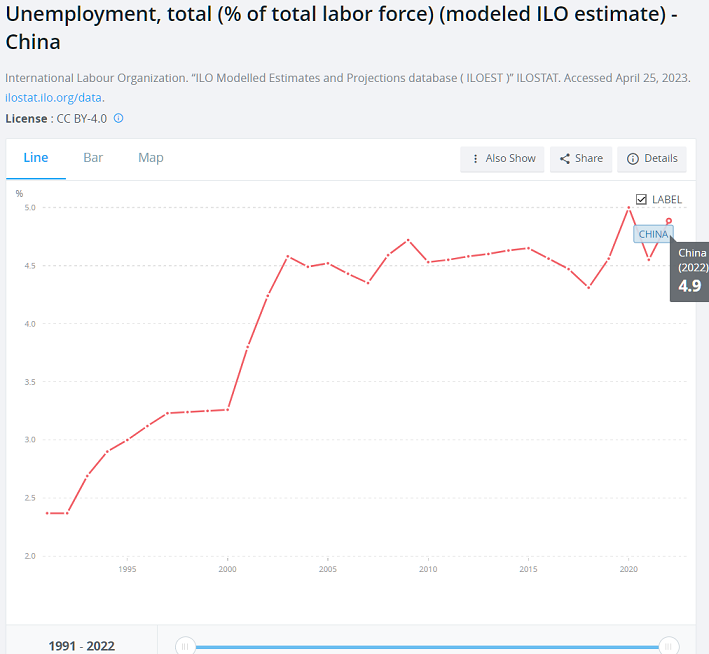This screenshot has width=709, height=654.
Task: Open the ilostat.ilo.org/data link
Action: [55, 97]
